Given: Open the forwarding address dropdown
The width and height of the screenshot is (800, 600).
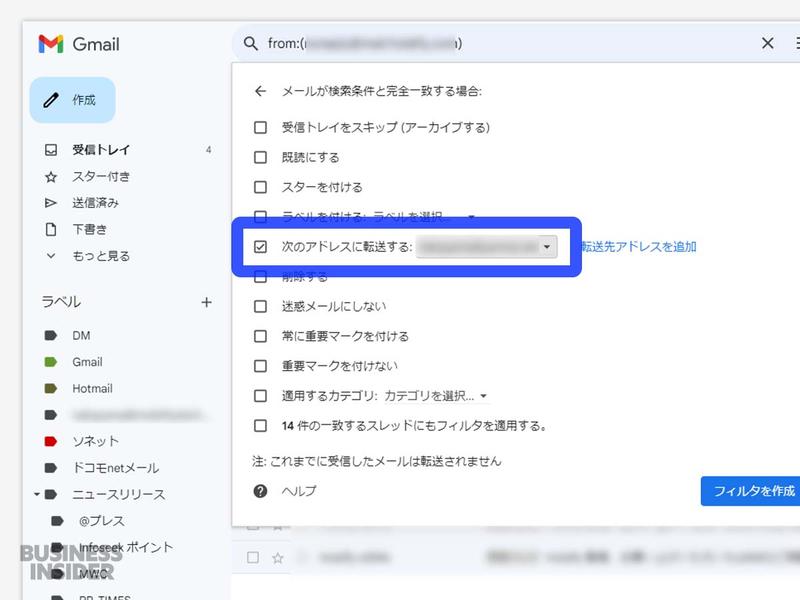Looking at the screenshot, I should [487, 247].
